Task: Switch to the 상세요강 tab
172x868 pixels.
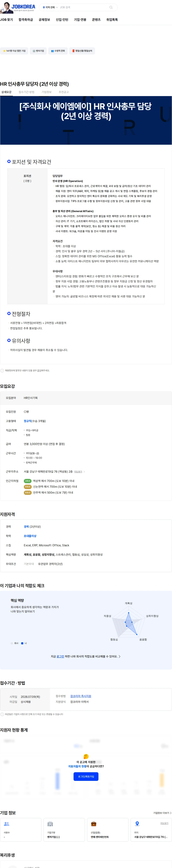Action: 6,92
